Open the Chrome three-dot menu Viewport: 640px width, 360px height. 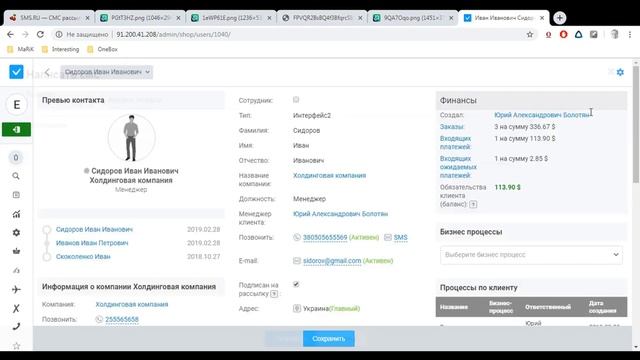click(630, 35)
